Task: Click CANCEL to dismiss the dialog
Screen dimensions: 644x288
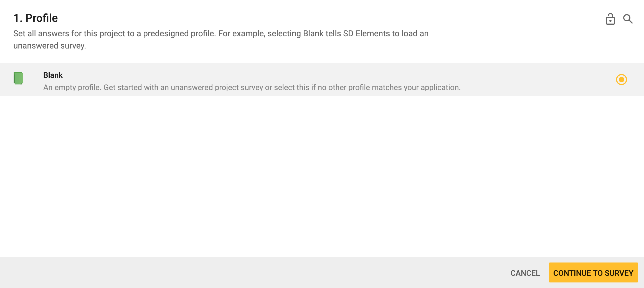Action: pyautogui.click(x=524, y=273)
